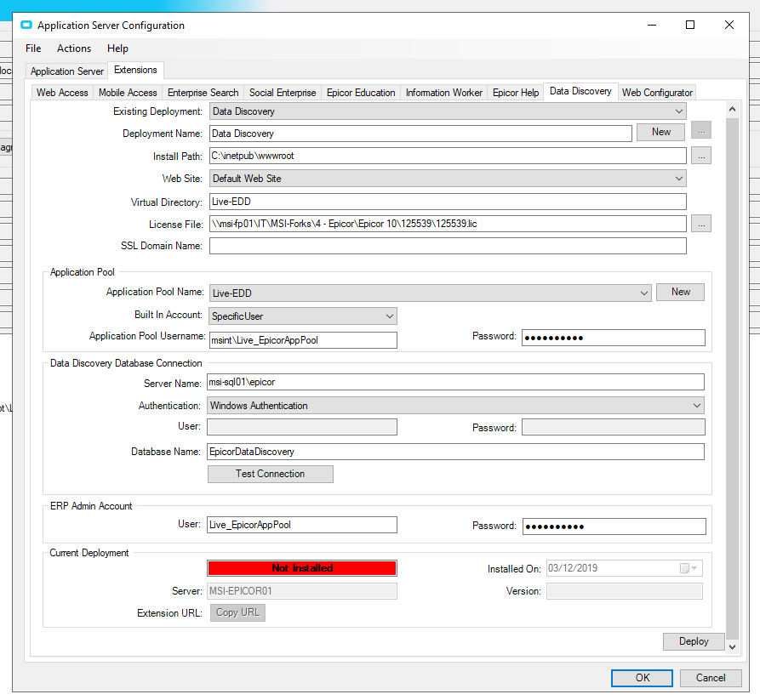Click the License File path field
Screen dimensions: 760x700
pos(448,224)
